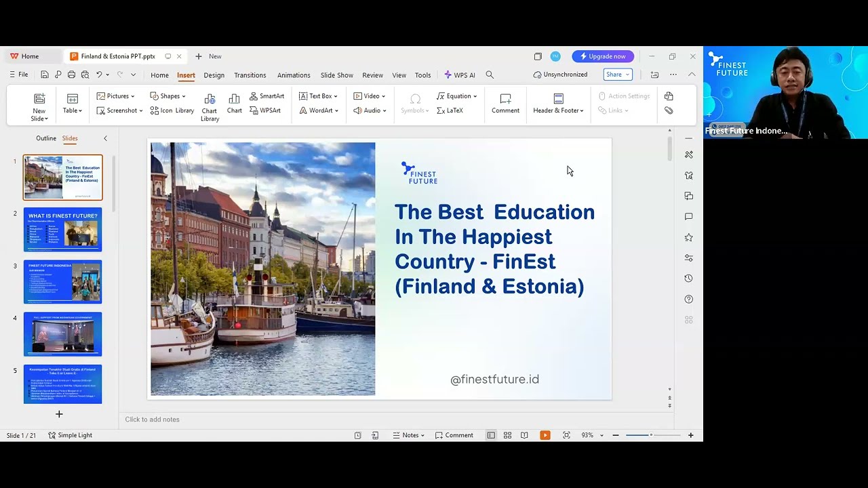The width and height of the screenshot is (868, 488).
Task: Open the Notes dropdown in status bar
Action: coord(409,435)
